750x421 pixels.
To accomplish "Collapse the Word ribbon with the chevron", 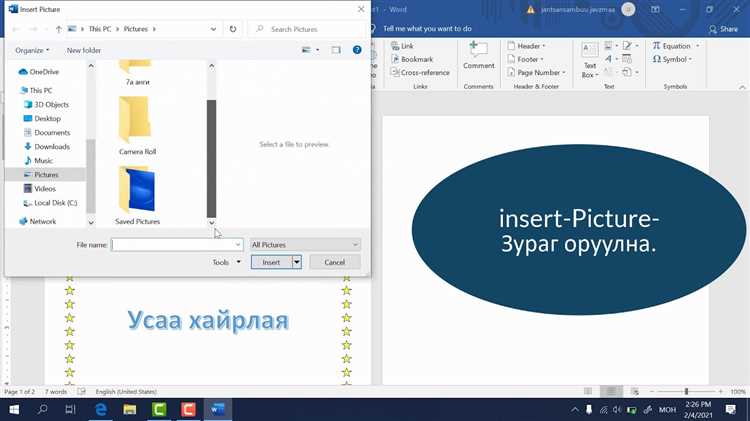I will point(742,87).
